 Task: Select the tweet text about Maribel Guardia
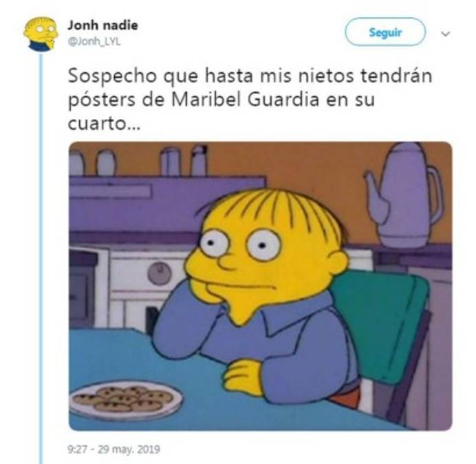250,100
